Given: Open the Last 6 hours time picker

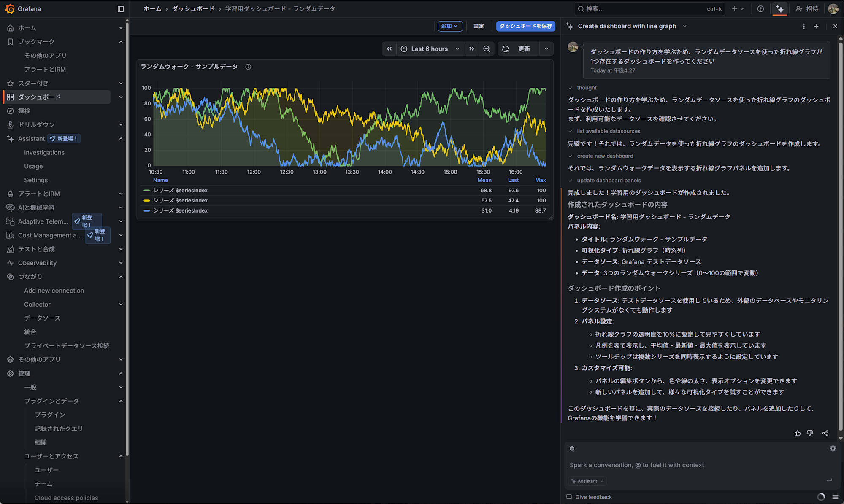Looking at the screenshot, I should tap(430, 49).
